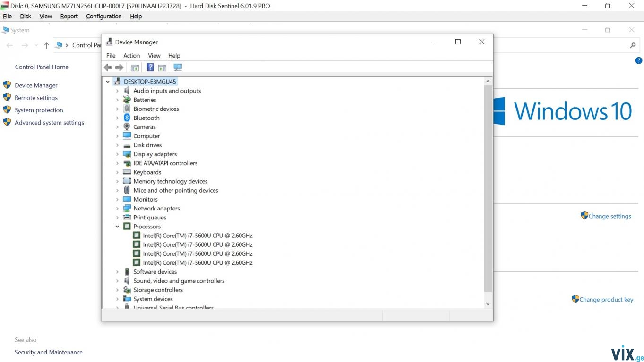Click the search magnifier in the System window
644x362 pixels.
click(x=633, y=45)
